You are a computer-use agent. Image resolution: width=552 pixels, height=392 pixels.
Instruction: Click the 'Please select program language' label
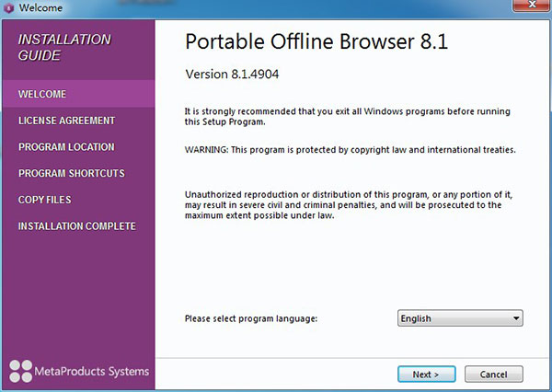point(251,318)
